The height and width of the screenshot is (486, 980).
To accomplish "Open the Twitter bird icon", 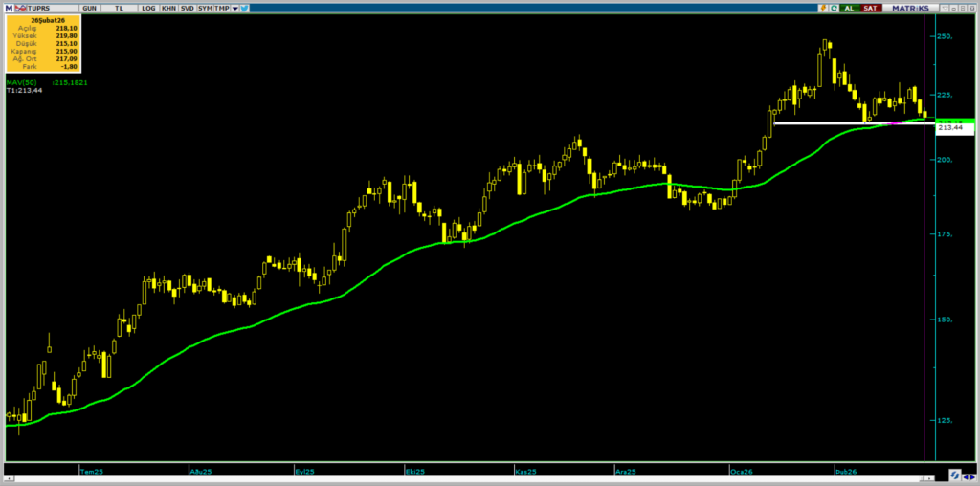I will 245,8.
